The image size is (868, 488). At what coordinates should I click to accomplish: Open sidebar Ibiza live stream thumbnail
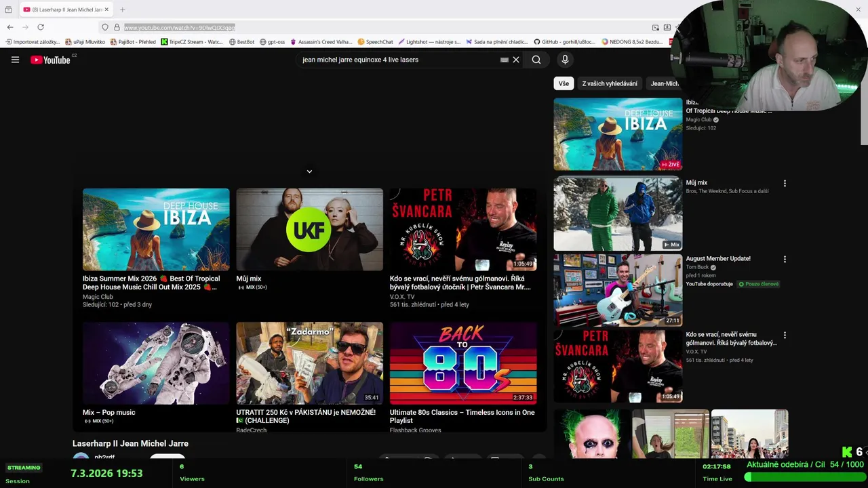618,134
